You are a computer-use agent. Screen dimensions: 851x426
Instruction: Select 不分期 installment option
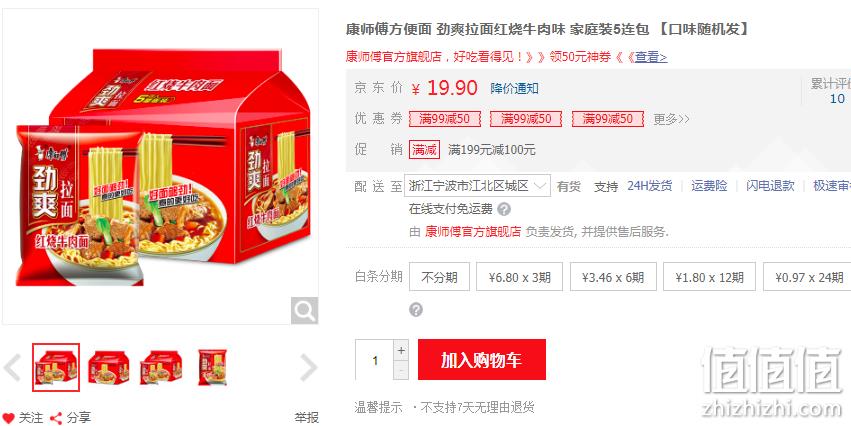pyautogui.click(x=439, y=277)
